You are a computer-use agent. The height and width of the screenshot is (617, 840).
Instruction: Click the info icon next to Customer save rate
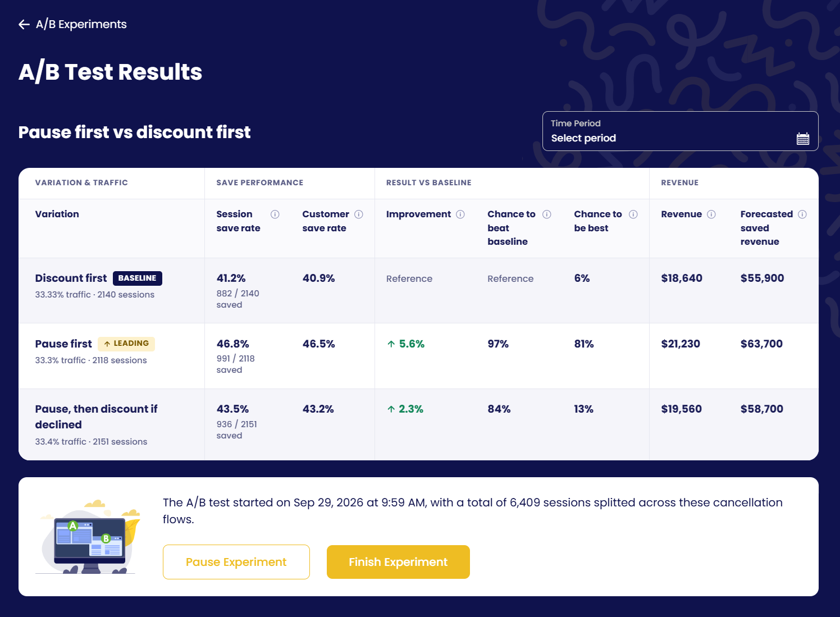pyautogui.click(x=359, y=214)
